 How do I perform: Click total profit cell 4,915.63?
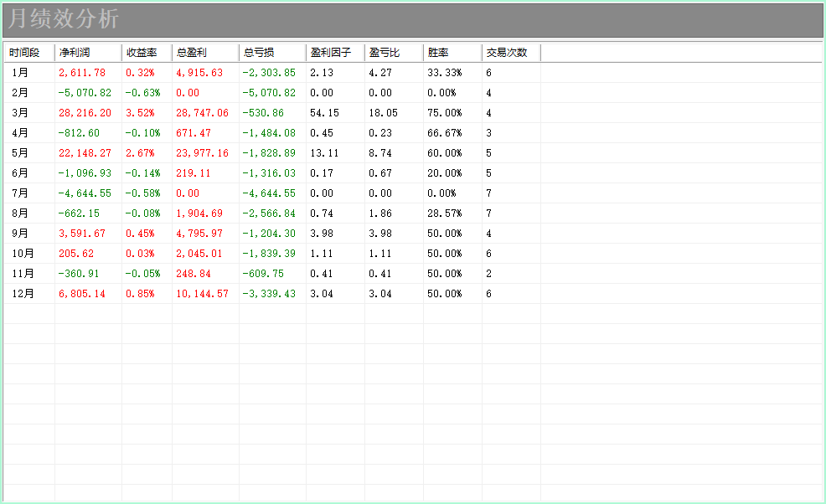pyautogui.click(x=199, y=73)
